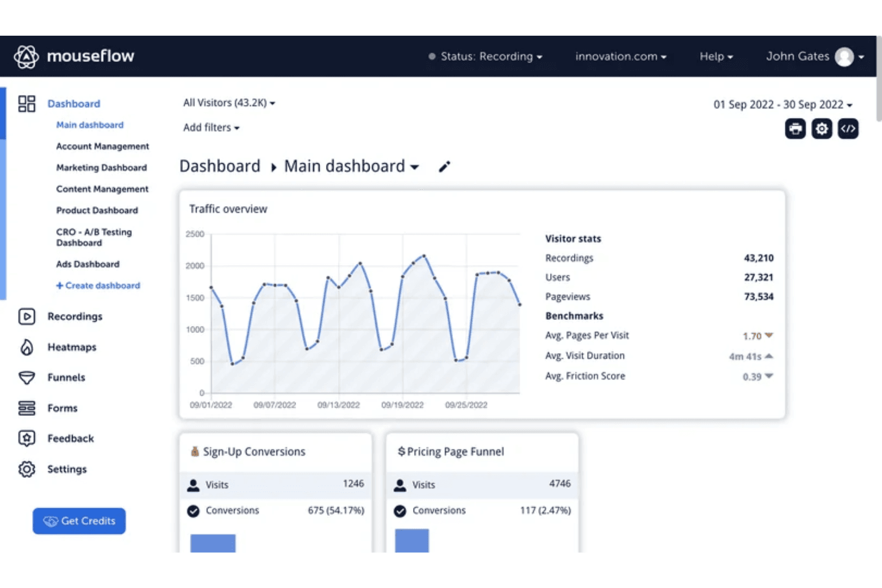Click the Users value 27,321
The width and height of the screenshot is (882, 588).
759,277
